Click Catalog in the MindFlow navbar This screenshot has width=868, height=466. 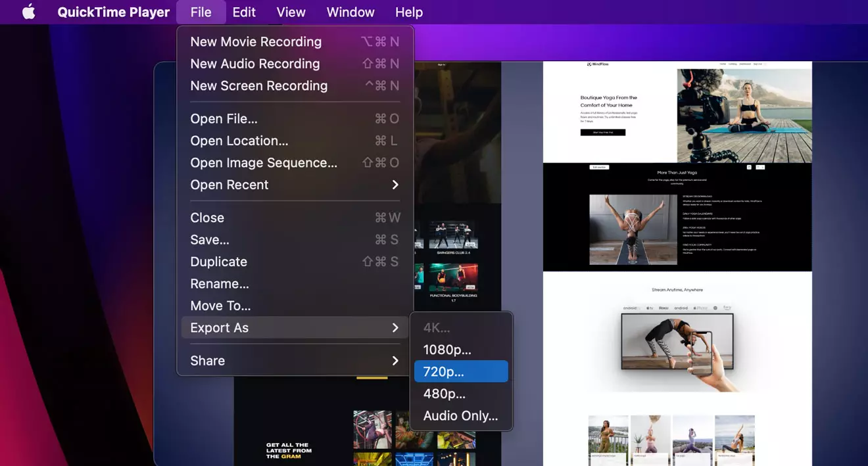(x=733, y=64)
